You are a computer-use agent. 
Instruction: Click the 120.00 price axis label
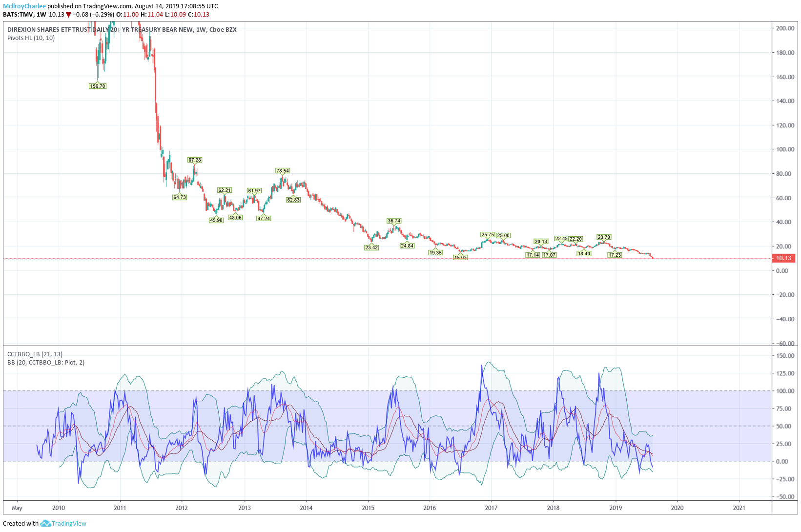click(785, 125)
